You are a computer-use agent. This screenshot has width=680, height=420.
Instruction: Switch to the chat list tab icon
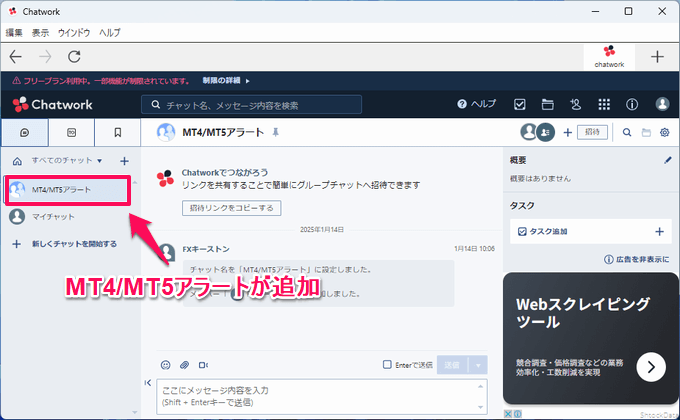tap(25, 132)
